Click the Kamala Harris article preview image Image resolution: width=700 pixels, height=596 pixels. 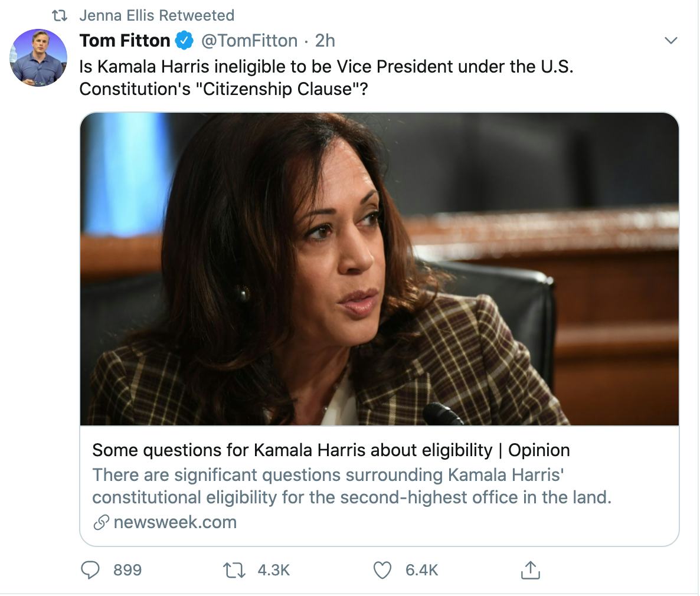coord(379,268)
